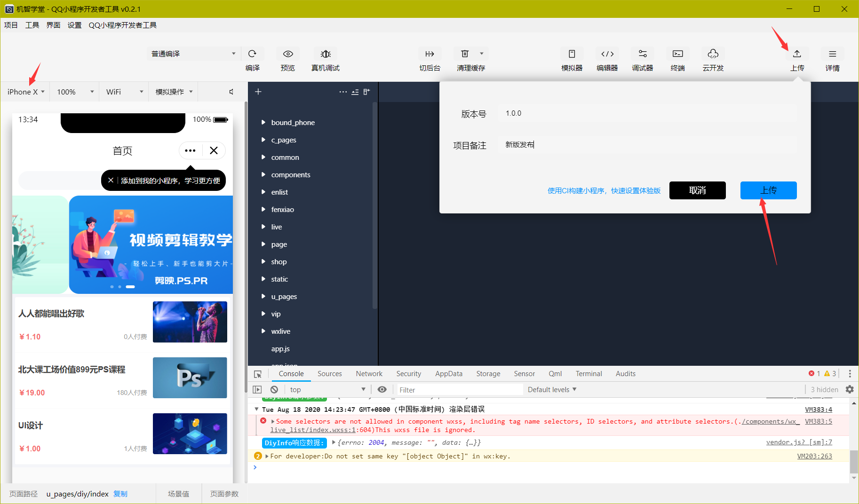
Task: Open 云开发 cloud development
Action: tap(713, 54)
